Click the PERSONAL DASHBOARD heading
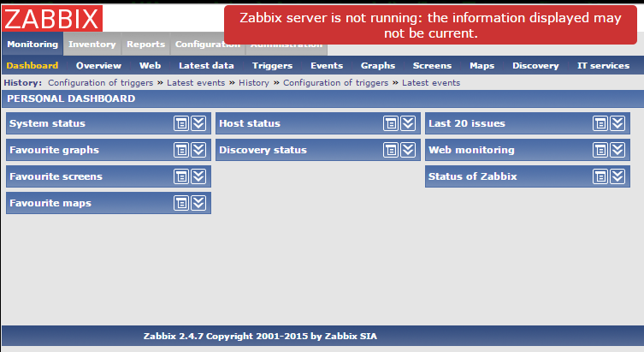 click(x=71, y=98)
